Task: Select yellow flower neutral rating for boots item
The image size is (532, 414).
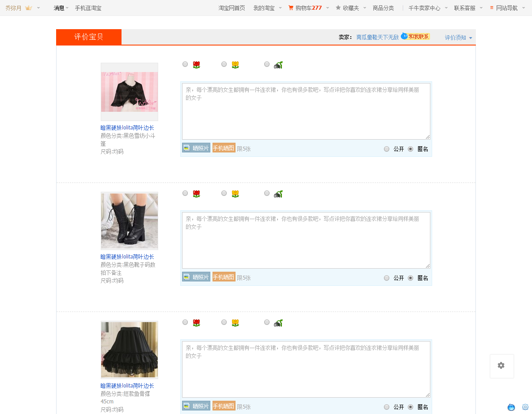Action: tap(224, 193)
